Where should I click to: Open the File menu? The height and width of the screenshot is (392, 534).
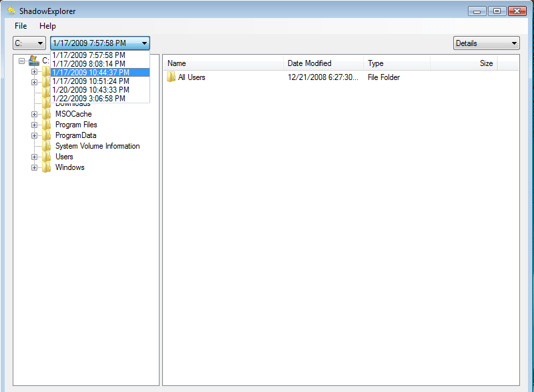pos(20,26)
